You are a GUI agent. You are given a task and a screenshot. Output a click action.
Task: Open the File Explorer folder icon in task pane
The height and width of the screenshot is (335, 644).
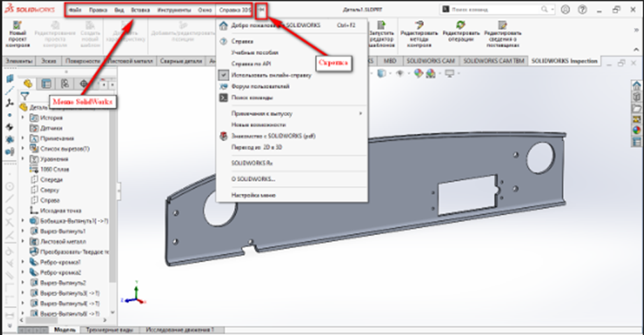pyautogui.click(x=636, y=108)
